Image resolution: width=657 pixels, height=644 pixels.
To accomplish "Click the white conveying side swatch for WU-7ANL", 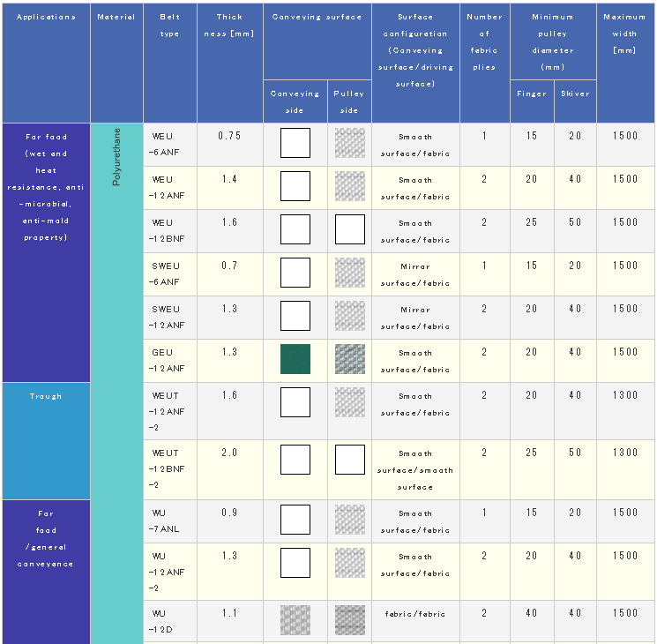I will 295,520.
